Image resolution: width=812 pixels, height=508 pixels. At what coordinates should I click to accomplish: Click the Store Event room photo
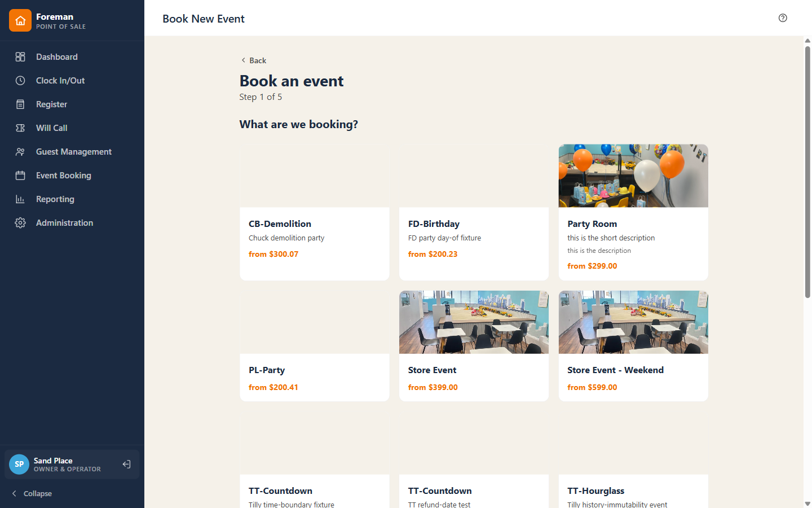(x=474, y=322)
